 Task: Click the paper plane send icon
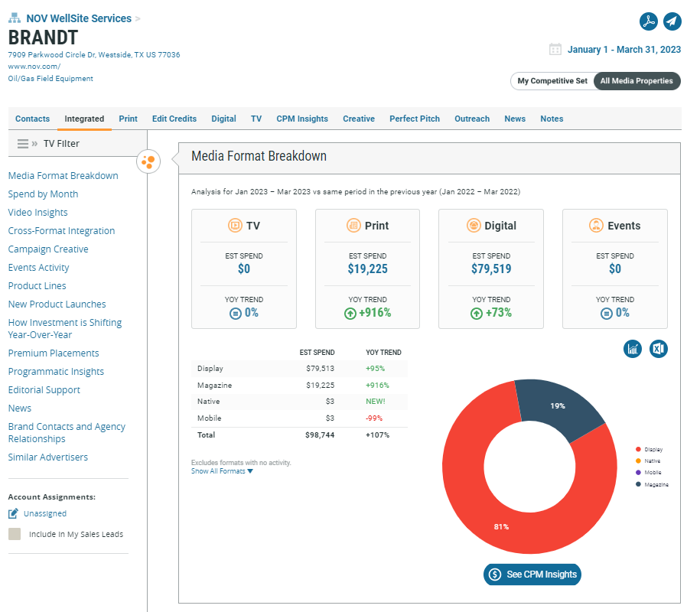click(x=672, y=21)
